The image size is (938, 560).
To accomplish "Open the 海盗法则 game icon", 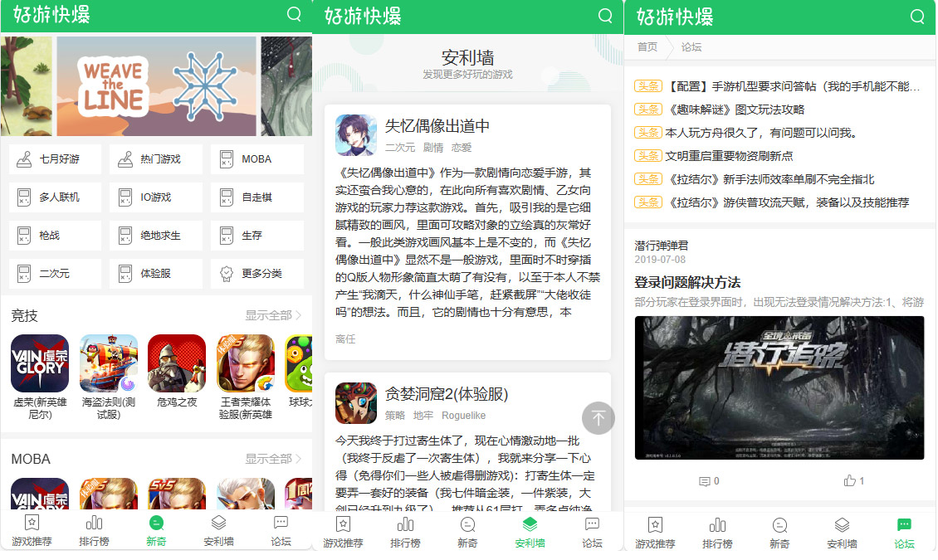I will (x=108, y=363).
